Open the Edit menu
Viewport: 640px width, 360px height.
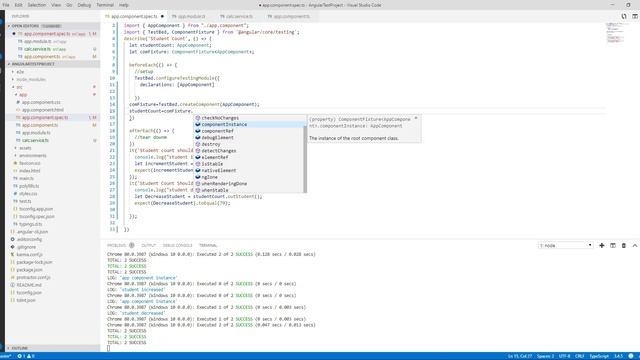click(19, 5)
